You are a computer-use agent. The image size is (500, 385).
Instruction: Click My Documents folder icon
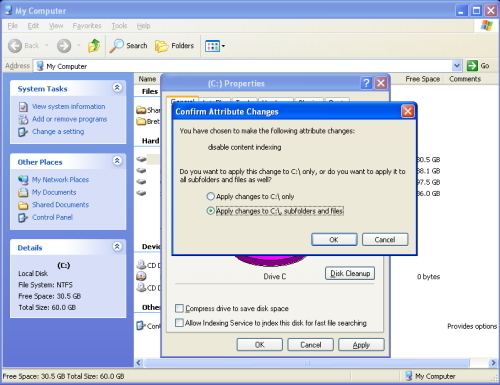coord(23,192)
